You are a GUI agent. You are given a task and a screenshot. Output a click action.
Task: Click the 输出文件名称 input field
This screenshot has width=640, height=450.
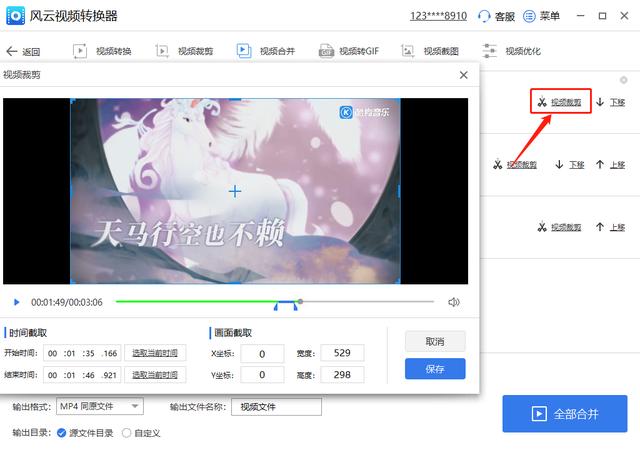pos(276,407)
